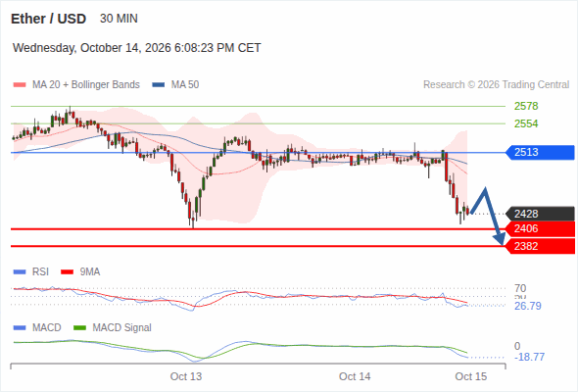Click the 9MA red legend marker
The width and height of the screenshot is (578, 392).
click(x=67, y=272)
